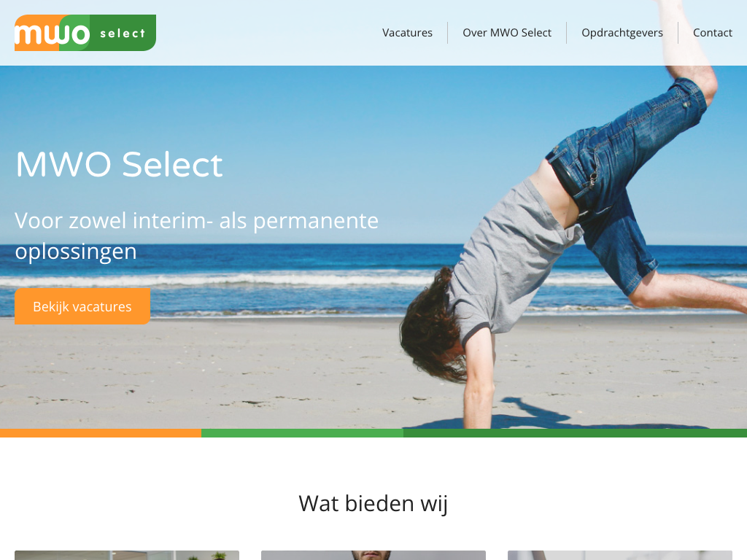This screenshot has width=747, height=560.
Task: Click the large MWO Select hero heading
Action: [x=119, y=165]
